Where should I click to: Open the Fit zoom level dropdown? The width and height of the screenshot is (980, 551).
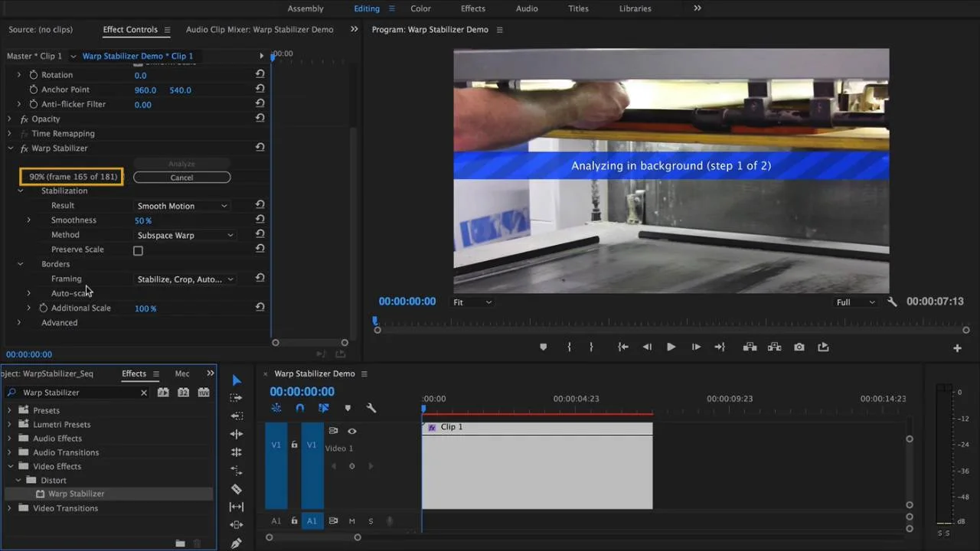472,302
